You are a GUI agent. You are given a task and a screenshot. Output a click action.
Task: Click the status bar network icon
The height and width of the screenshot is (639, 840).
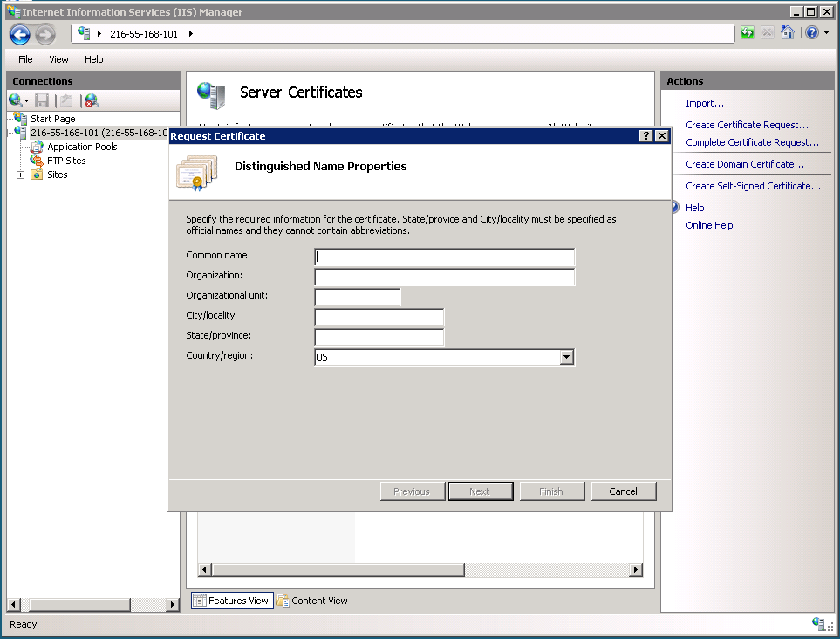[818, 623]
